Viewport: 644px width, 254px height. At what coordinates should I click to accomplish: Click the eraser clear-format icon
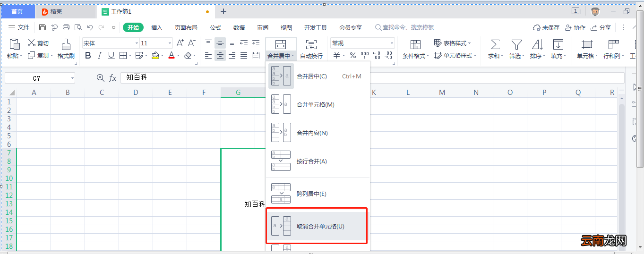(x=188, y=56)
